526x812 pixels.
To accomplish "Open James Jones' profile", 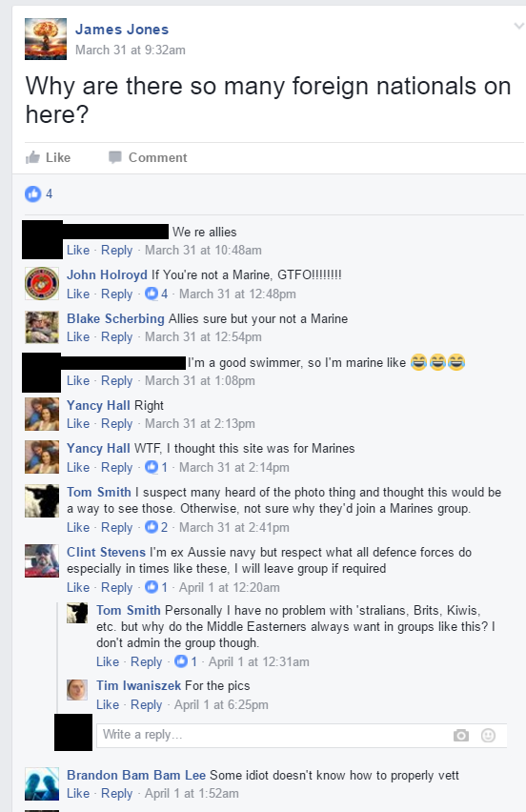I will point(122,30).
